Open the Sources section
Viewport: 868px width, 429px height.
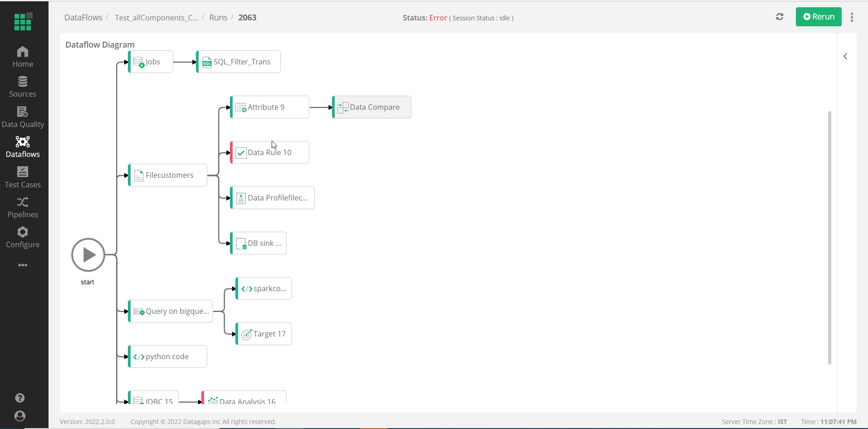click(23, 87)
